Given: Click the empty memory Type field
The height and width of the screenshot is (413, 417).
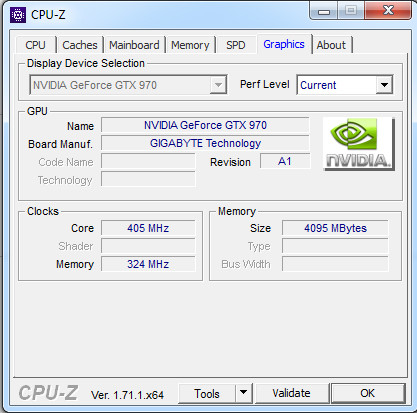Looking at the screenshot, I should (335, 246).
